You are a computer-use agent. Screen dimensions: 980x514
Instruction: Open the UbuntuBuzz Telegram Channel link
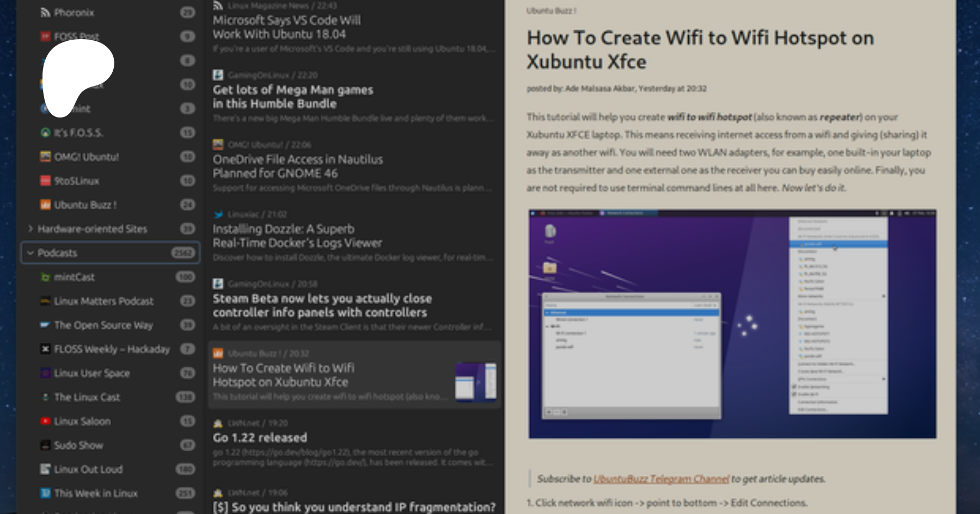click(661, 479)
